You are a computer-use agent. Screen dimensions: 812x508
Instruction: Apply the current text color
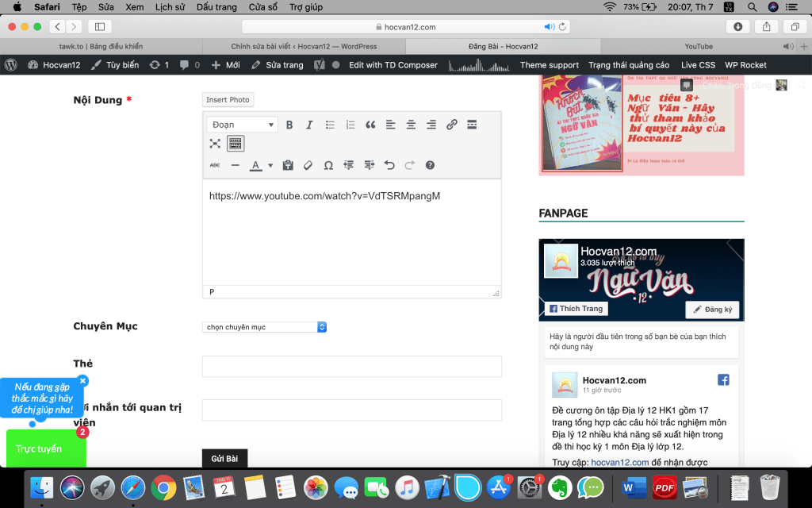(x=256, y=165)
